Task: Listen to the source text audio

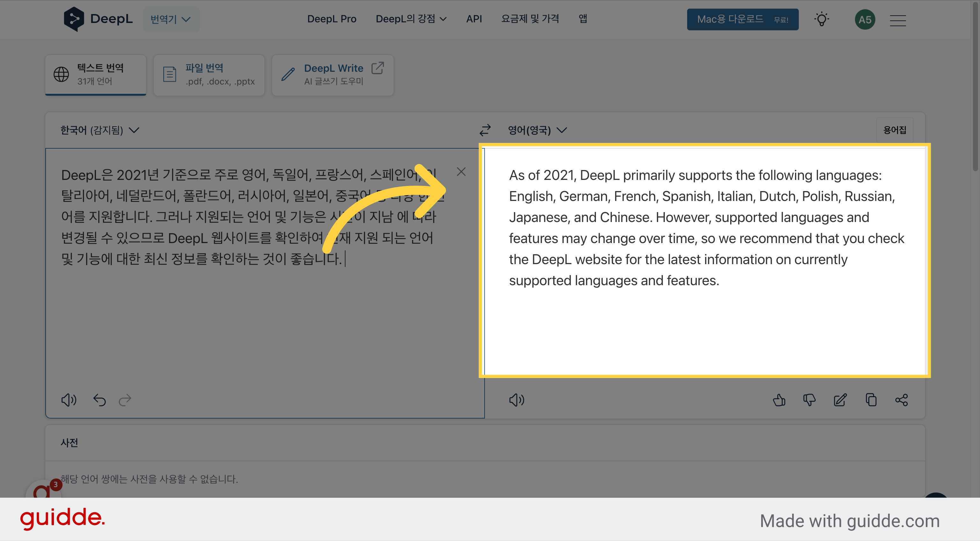Action: 69,400
